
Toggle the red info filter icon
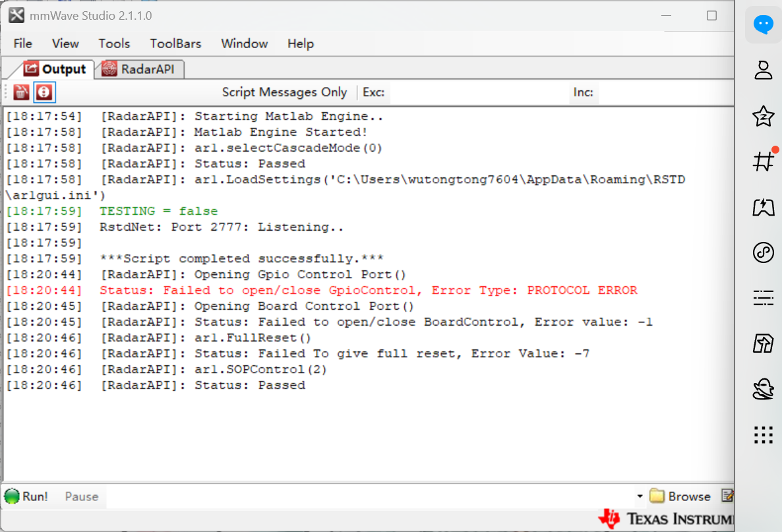(x=44, y=92)
